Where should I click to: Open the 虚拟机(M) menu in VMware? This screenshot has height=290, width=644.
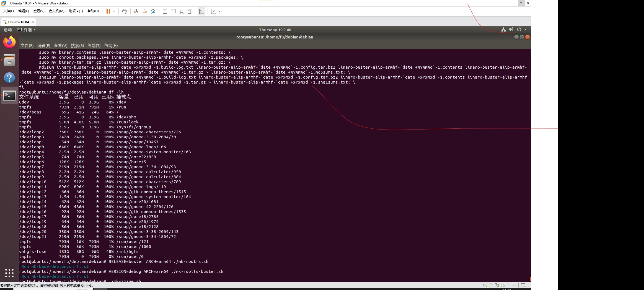[56, 11]
